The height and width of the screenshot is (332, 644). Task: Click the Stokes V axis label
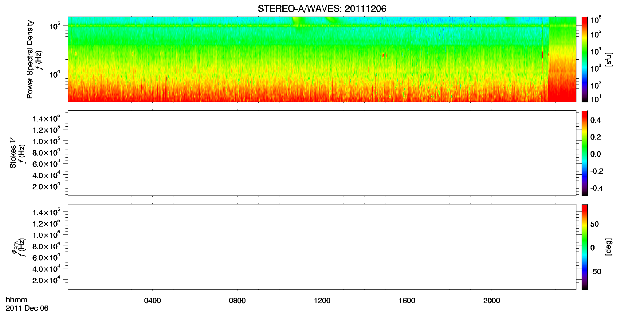tap(13, 153)
